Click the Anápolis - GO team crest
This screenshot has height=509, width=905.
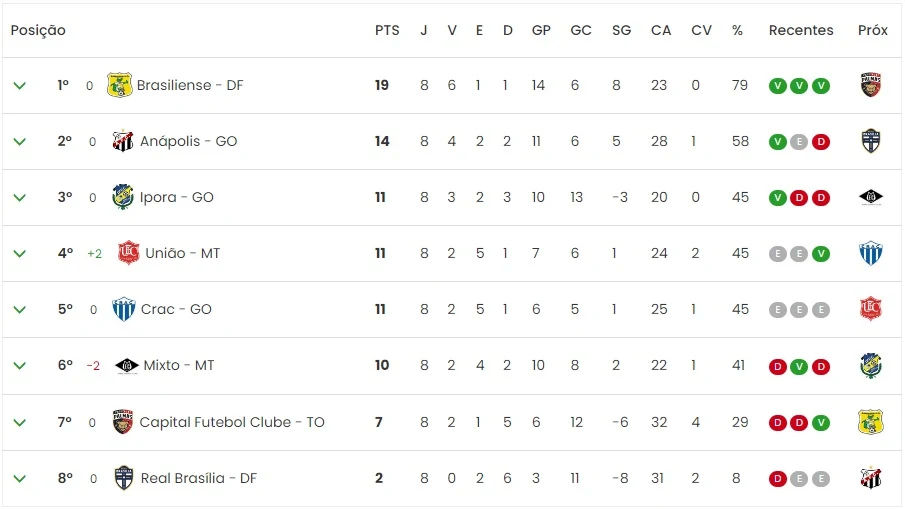tap(122, 141)
